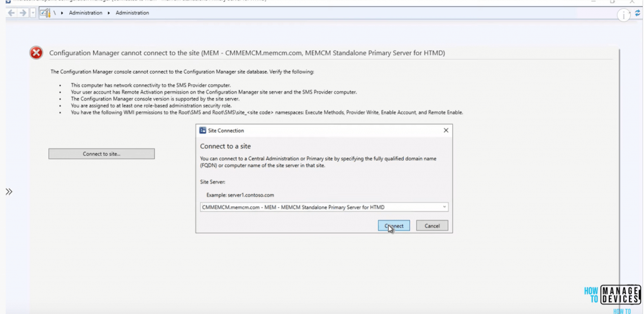Viewport: 644px width, 314px height.
Task: Click the console version supported bullet
Action: point(155,99)
